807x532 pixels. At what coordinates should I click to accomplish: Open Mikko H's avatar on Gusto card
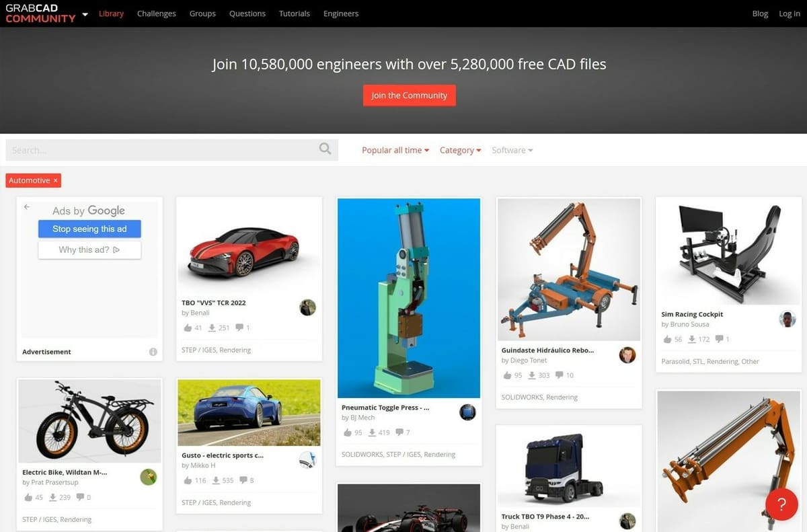(x=307, y=460)
